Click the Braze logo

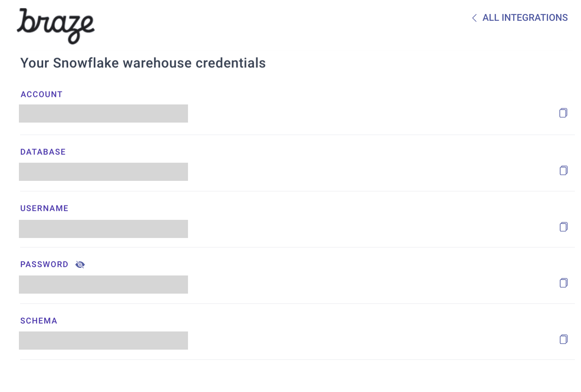pyautogui.click(x=56, y=26)
